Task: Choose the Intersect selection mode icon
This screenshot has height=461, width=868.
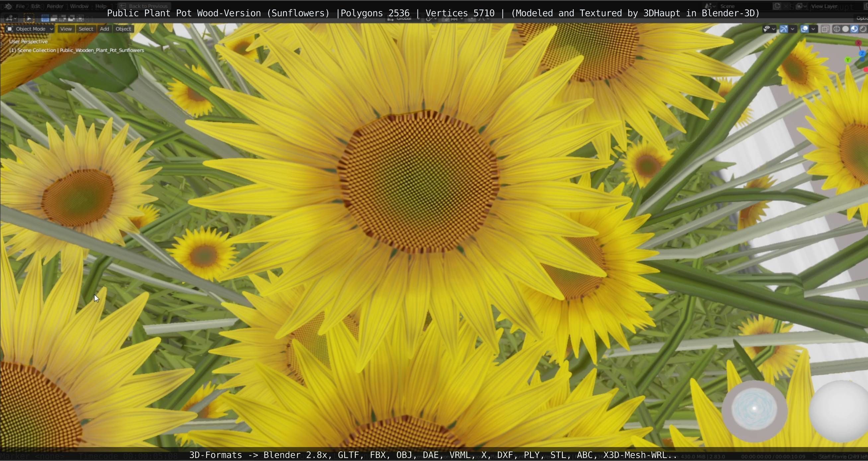Action: pyautogui.click(x=80, y=19)
